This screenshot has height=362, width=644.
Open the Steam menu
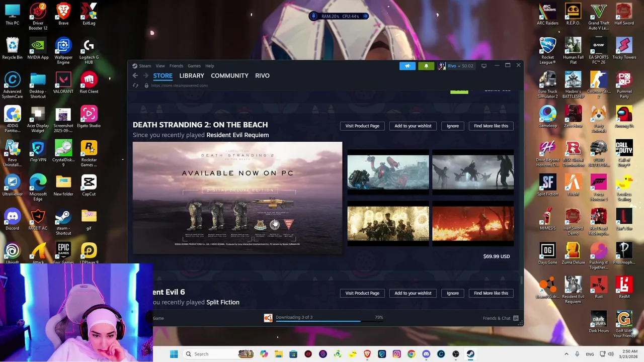[x=145, y=66]
